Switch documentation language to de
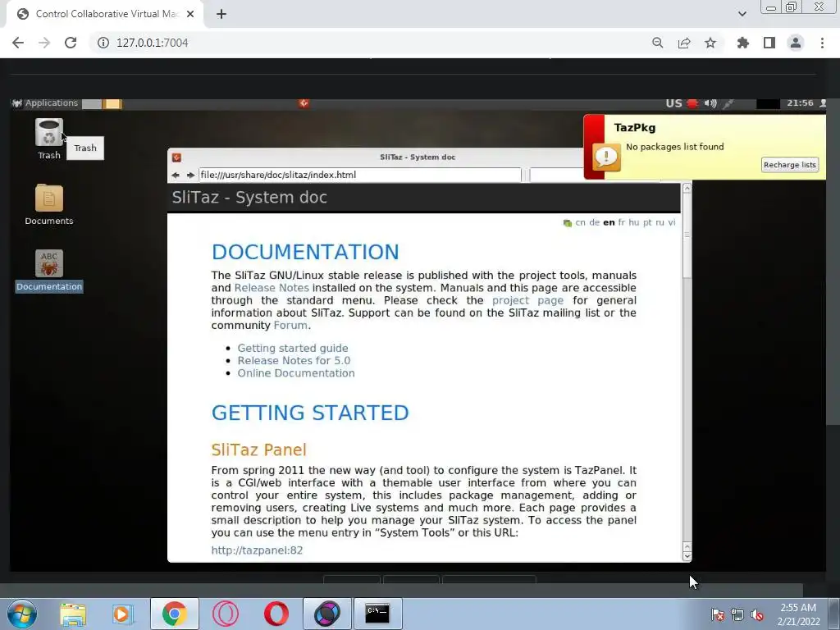The width and height of the screenshot is (840, 630). (x=594, y=222)
